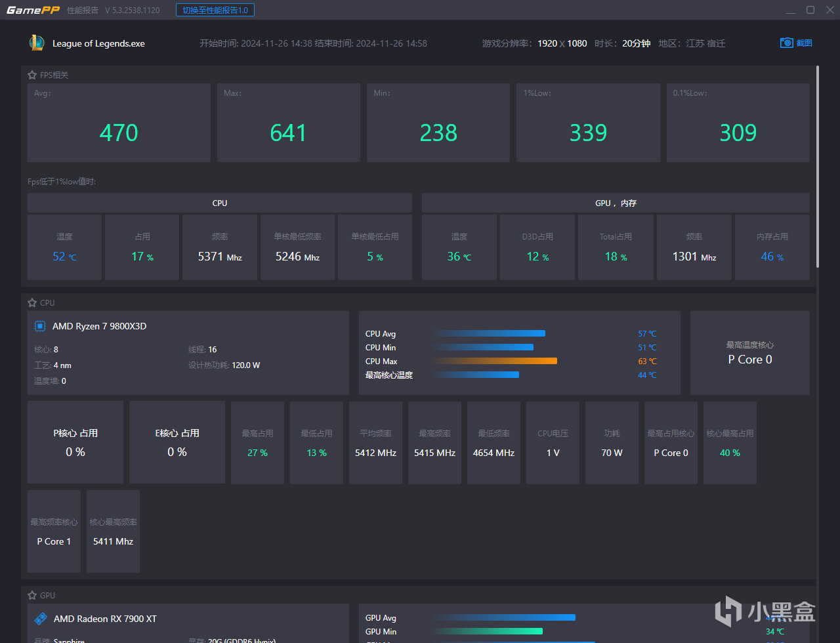Click the 内存占用 card showing 46 %

point(772,247)
